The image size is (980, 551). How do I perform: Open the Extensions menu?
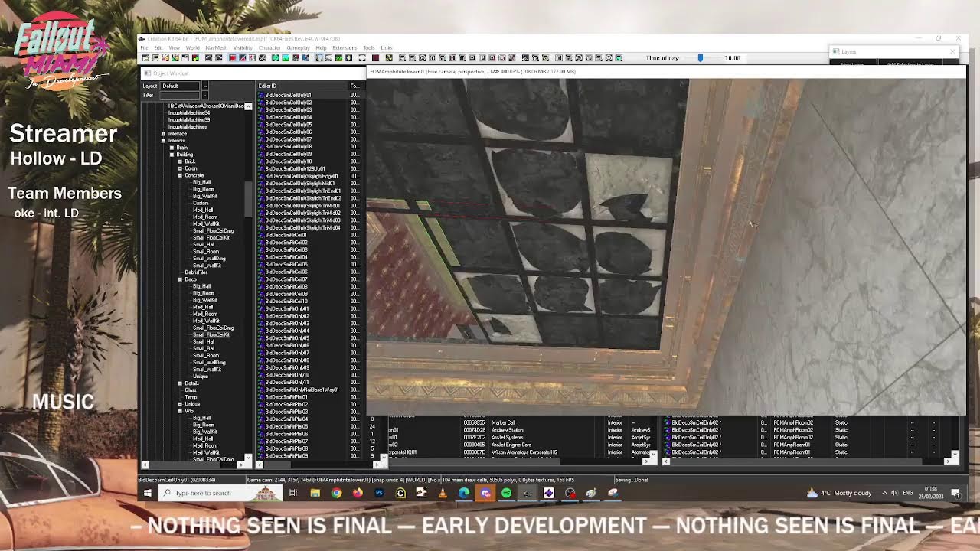345,47
